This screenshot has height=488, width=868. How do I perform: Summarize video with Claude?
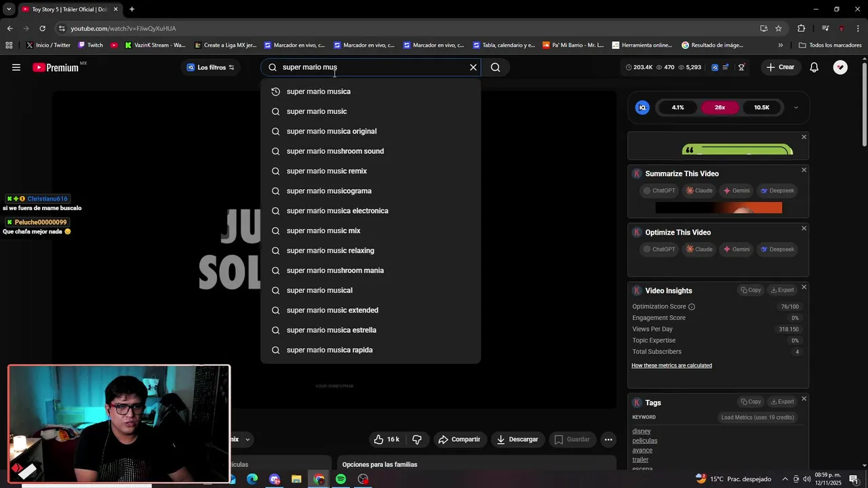[699, 190]
